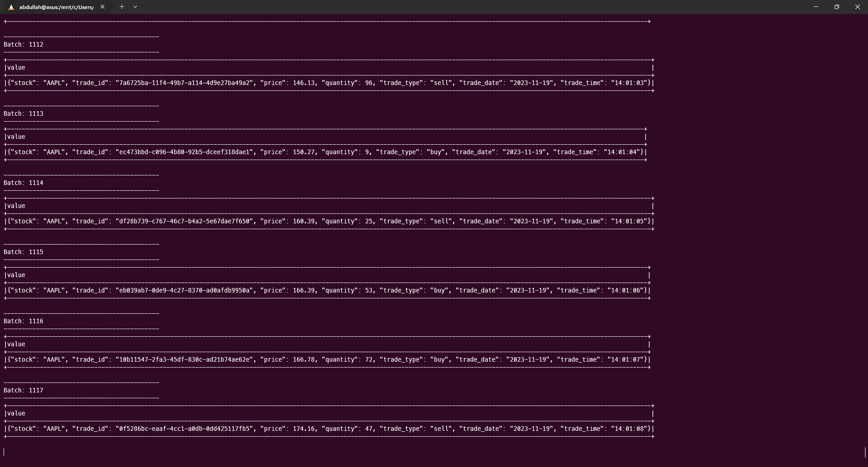Click the 'value' header under Batch 1115
The width and height of the screenshot is (868, 467).
[16, 275]
